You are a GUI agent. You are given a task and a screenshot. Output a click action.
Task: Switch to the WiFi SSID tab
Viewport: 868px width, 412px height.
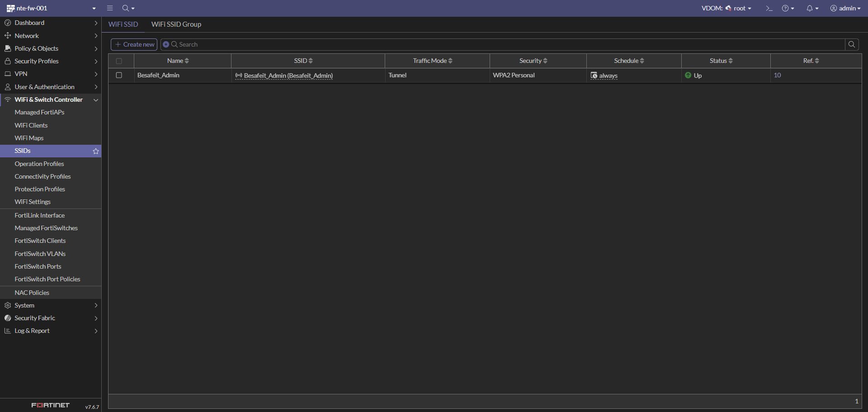click(x=123, y=24)
